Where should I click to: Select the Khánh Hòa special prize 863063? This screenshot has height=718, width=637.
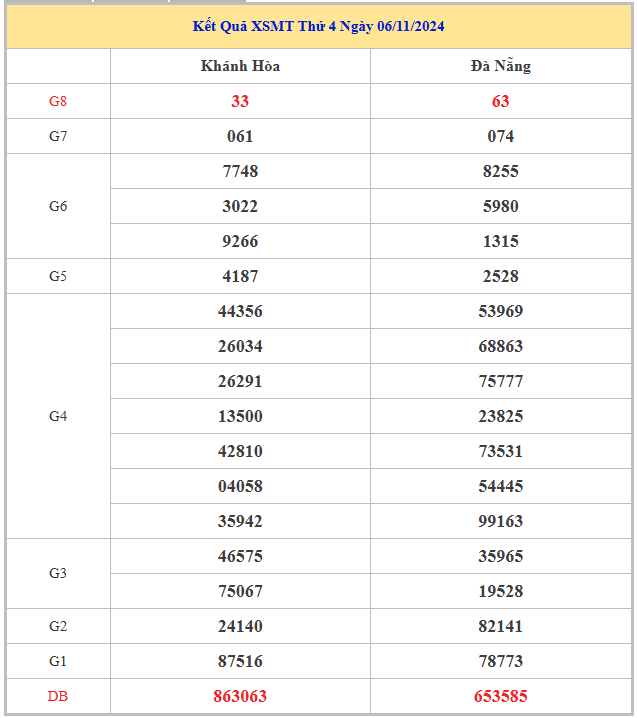[240, 696]
